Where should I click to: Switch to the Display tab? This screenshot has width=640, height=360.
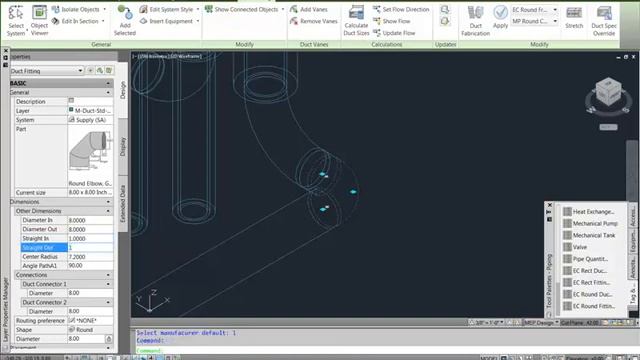tap(123, 147)
